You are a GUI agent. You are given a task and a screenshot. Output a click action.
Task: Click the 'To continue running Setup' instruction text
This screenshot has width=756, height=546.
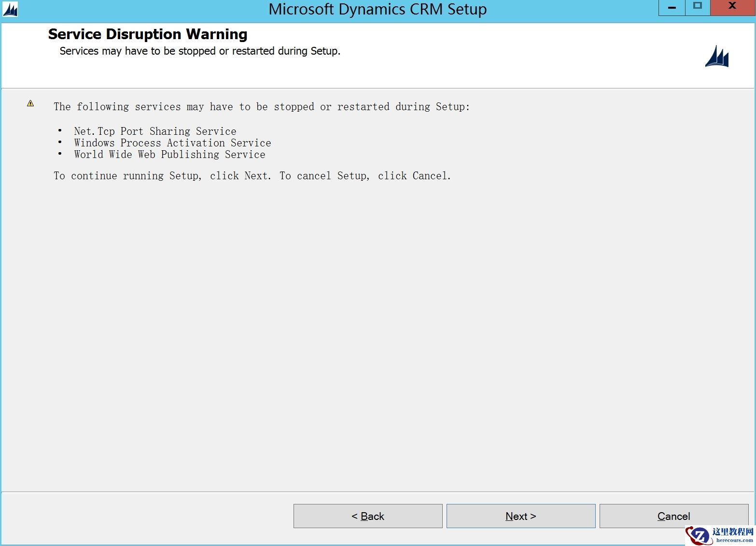click(252, 176)
